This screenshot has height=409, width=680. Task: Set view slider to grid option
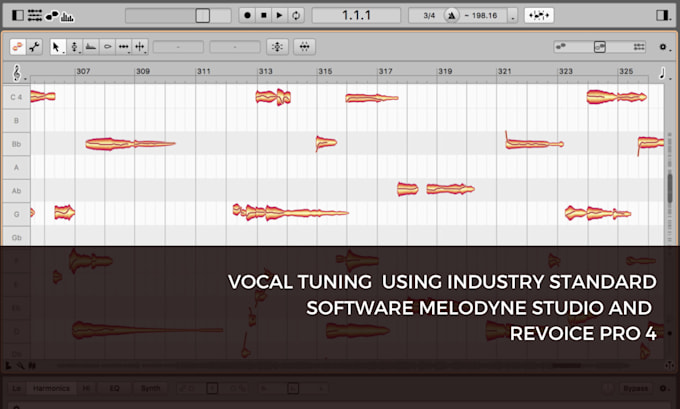[639, 46]
